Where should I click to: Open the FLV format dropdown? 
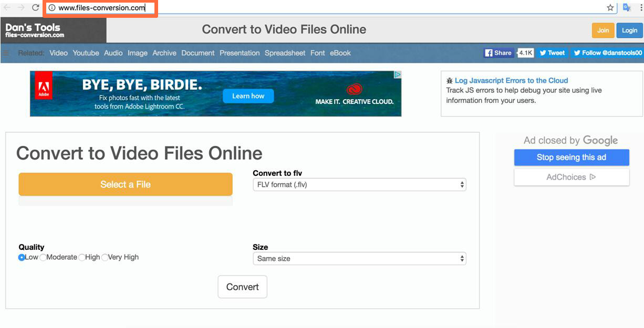point(359,185)
